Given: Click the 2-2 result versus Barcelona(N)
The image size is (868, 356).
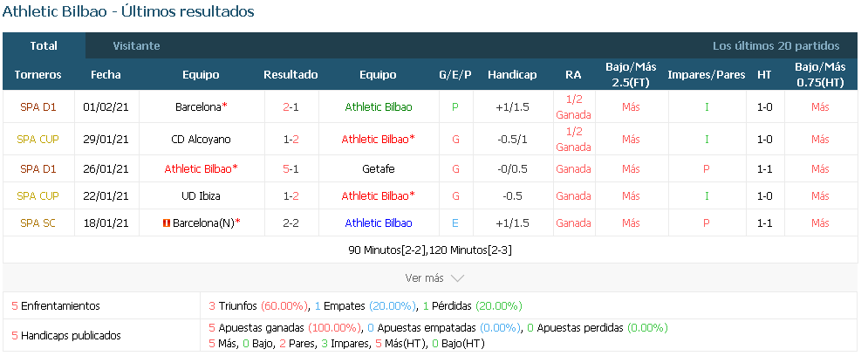Looking at the screenshot, I should coord(290,223).
